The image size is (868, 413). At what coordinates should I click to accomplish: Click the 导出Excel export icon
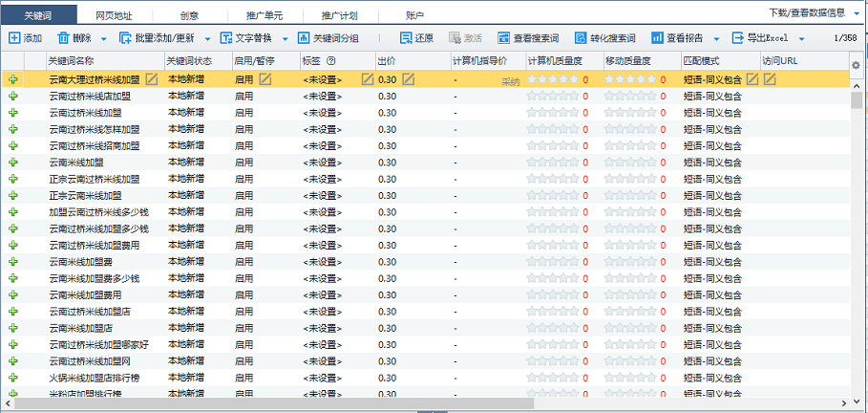coord(738,38)
